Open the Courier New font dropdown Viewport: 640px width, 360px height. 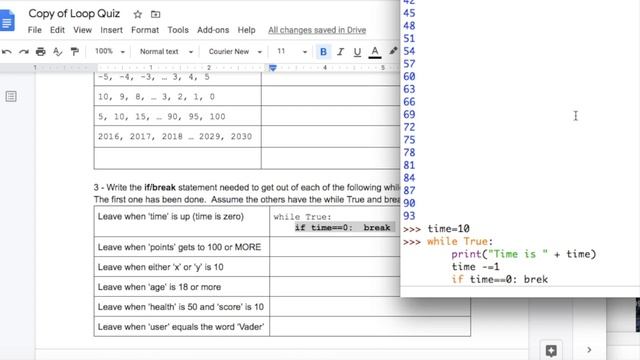click(235, 51)
